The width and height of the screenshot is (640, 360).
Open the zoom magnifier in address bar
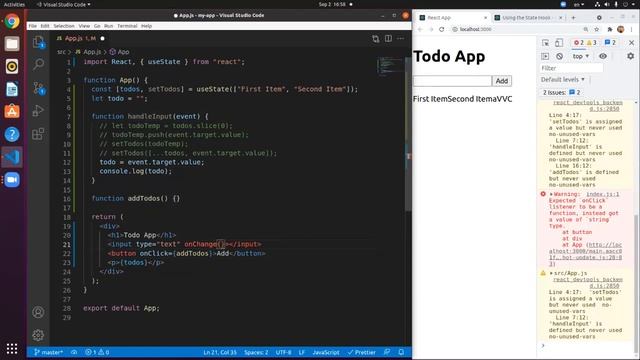click(586, 29)
